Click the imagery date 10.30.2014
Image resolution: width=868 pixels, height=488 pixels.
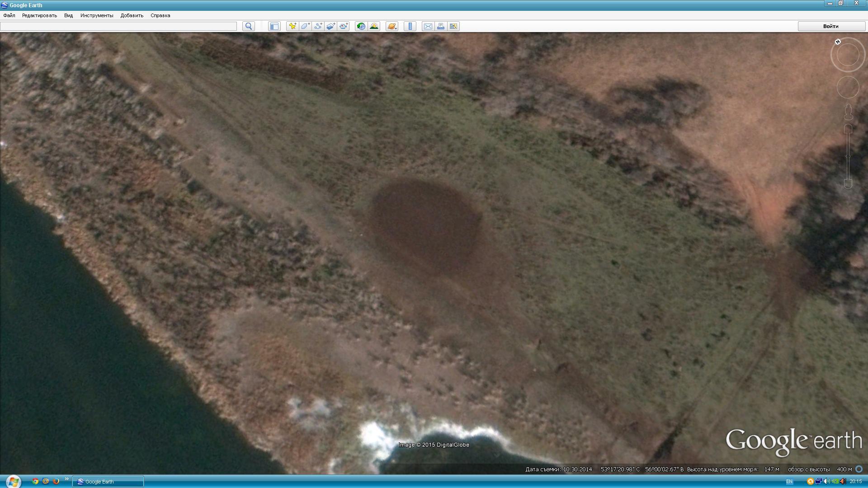(x=577, y=469)
